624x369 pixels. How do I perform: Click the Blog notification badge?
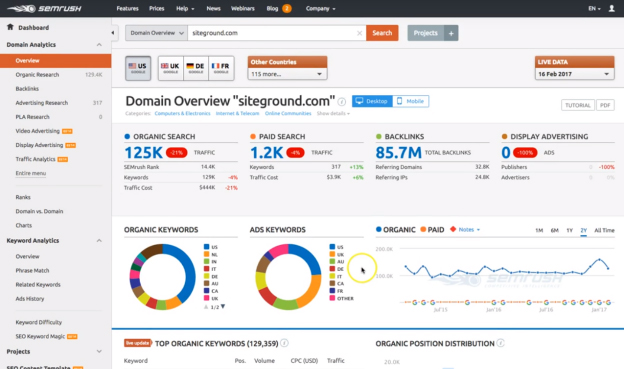pos(287,8)
